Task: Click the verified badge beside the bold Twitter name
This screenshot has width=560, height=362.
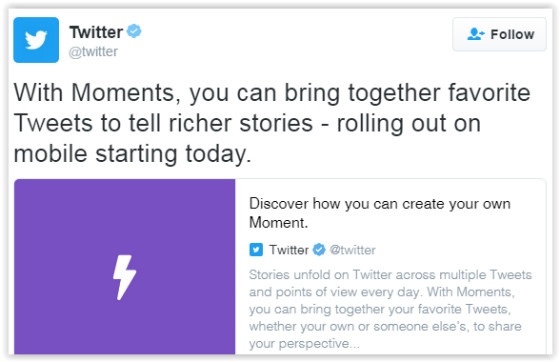Action: pos(135,31)
